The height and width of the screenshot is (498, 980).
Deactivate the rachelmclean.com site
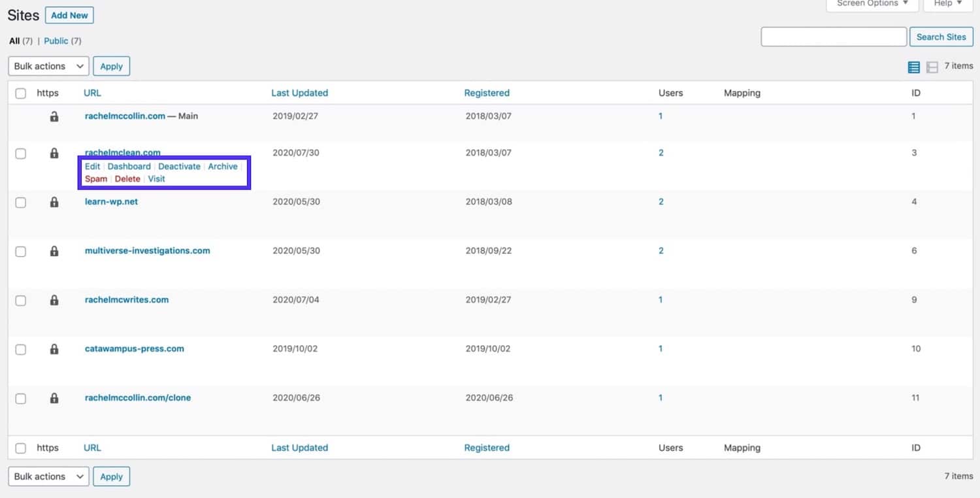coord(179,166)
